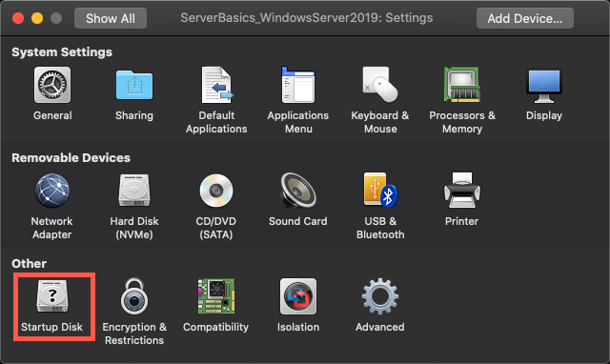Open the Advanced gear icon
Image resolution: width=610 pixels, height=364 pixels.
380,296
